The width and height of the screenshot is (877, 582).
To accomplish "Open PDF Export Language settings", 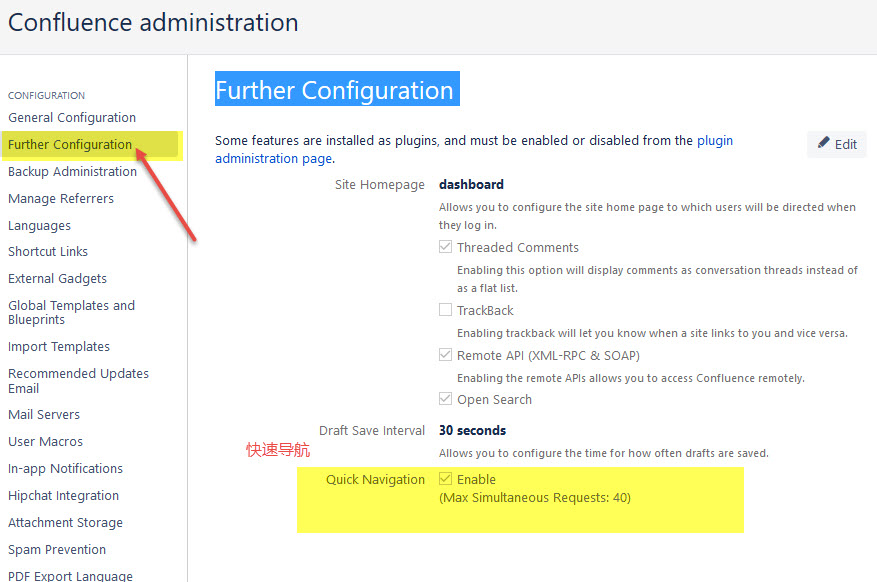I will 70,576.
